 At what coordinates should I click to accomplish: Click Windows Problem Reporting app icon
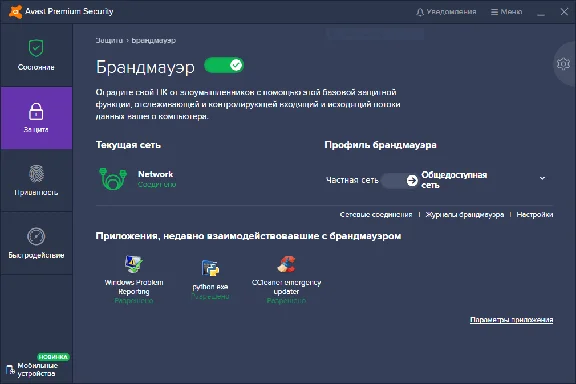[x=133, y=264]
